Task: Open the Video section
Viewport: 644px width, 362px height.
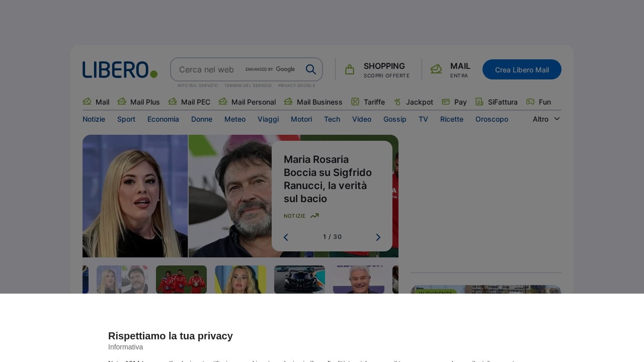Action: coord(362,119)
